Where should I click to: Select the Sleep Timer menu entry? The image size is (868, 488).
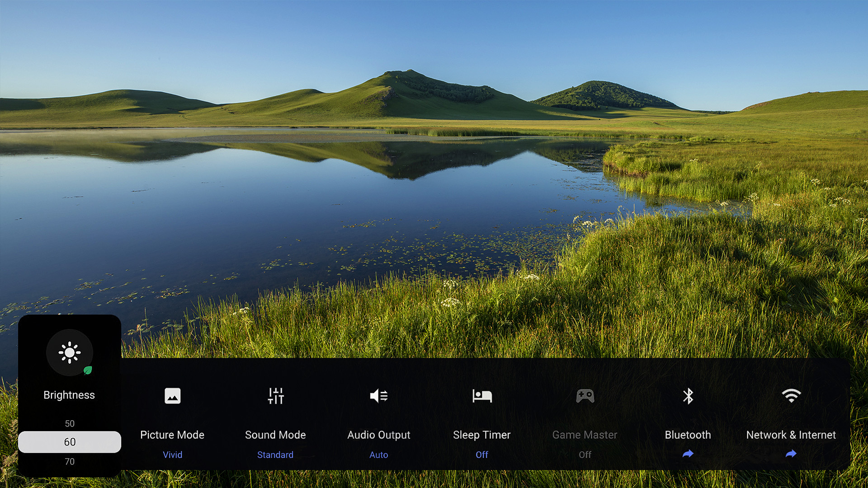coord(481,435)
